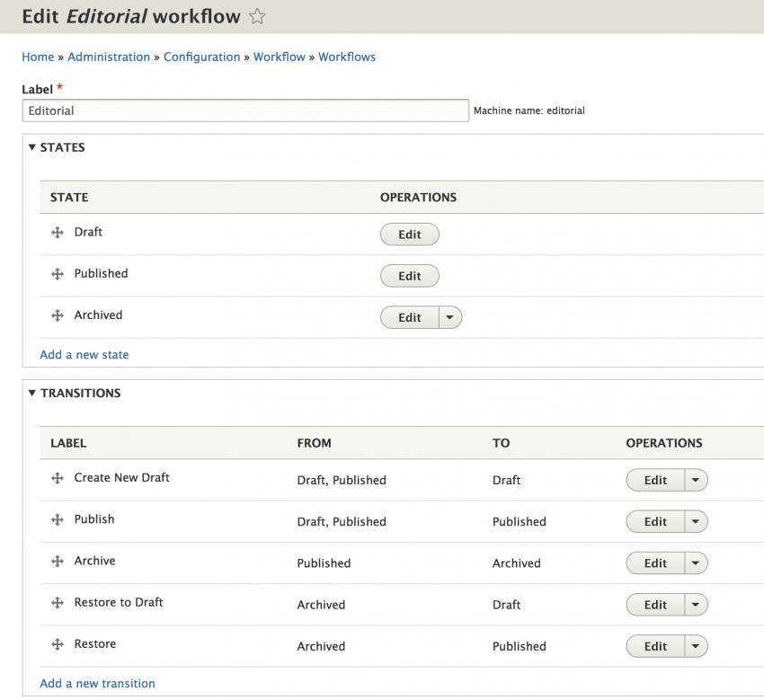Click the Add a new state link
This screenshot has height=700, width=764.
point(84,354)
